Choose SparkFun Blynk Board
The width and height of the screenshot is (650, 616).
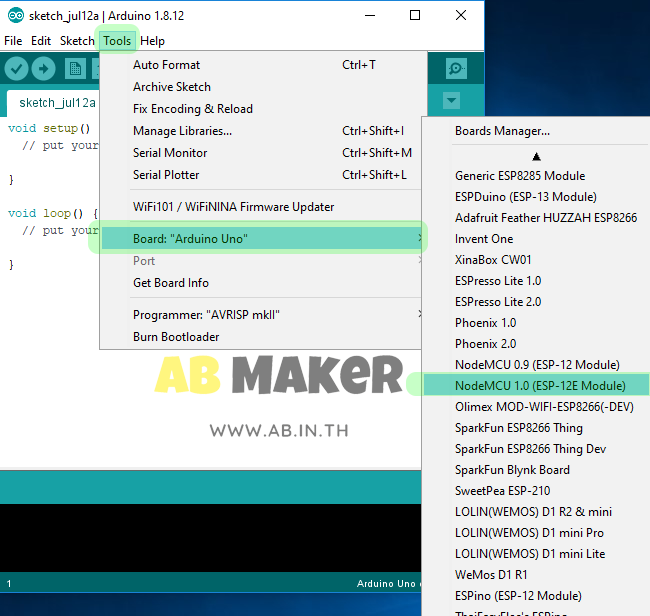point(536,470)
